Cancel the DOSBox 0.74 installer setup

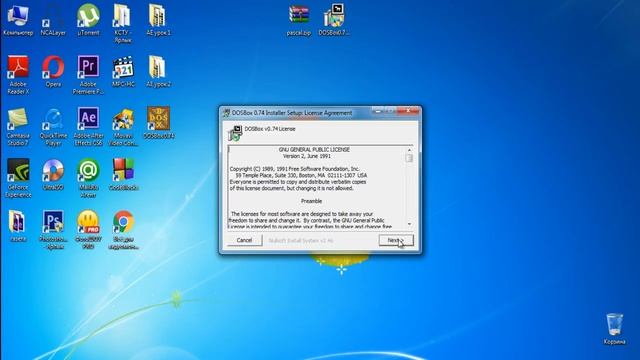pos(244,240)
